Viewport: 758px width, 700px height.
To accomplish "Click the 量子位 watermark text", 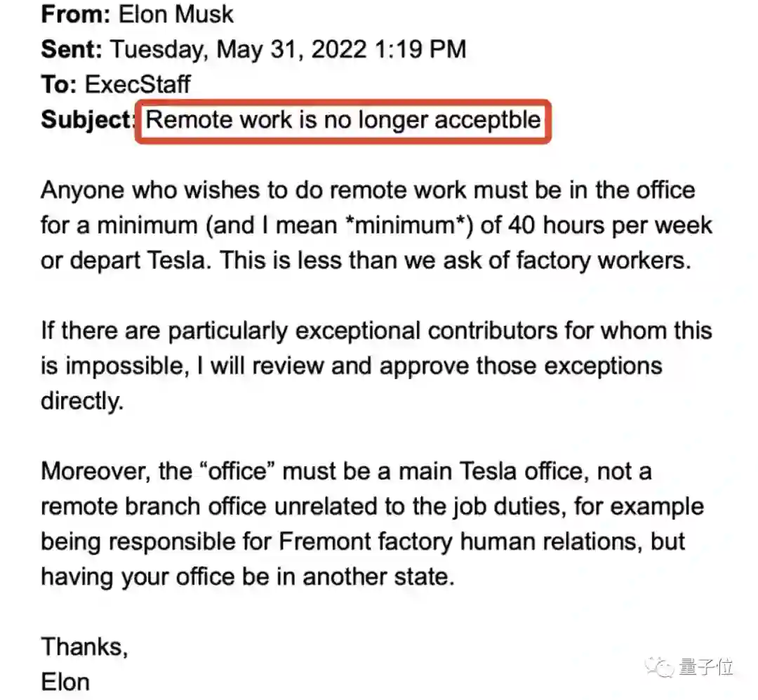I will 707,666.
